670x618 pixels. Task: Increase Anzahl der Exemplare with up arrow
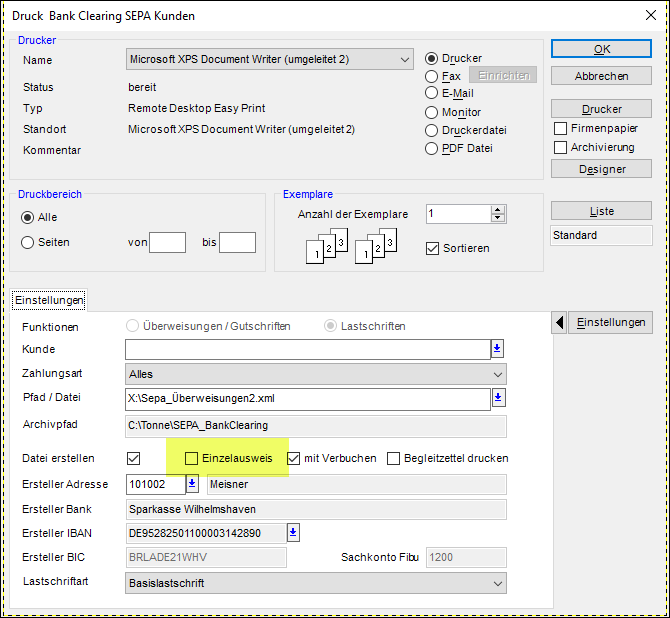[x=497, y=209]
